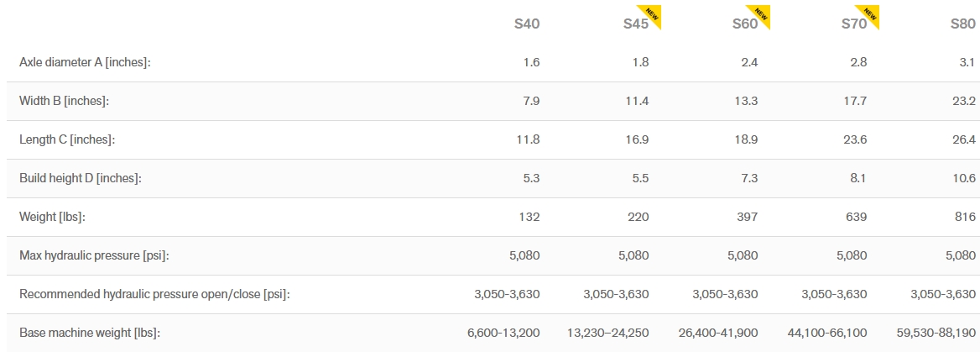The height and width of the screenshot is (352, 980).
Task: Click the 'Axle diameter A [inches]' row label
Action: pyautogui.click(x=85, y=62)
